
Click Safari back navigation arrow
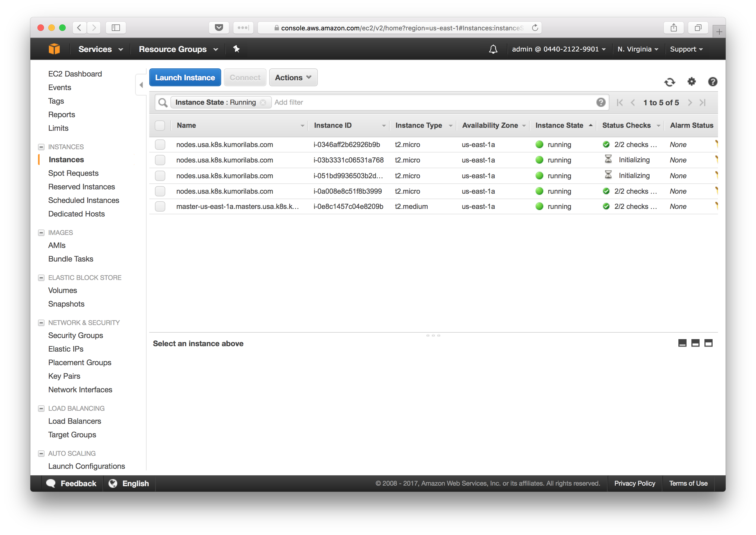79,28
